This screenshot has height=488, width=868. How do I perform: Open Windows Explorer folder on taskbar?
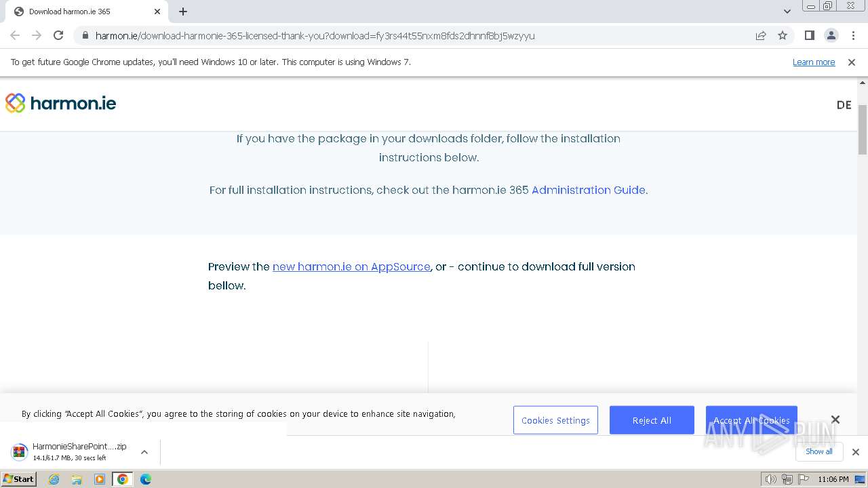click(77, 479)
